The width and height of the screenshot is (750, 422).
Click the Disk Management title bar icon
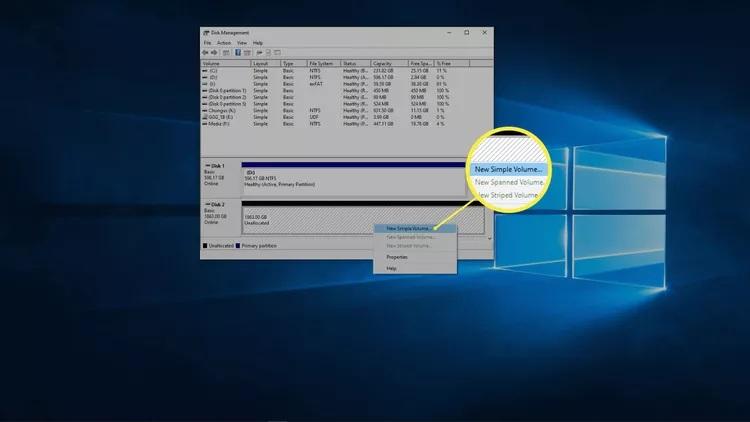(x=205, y=32)
